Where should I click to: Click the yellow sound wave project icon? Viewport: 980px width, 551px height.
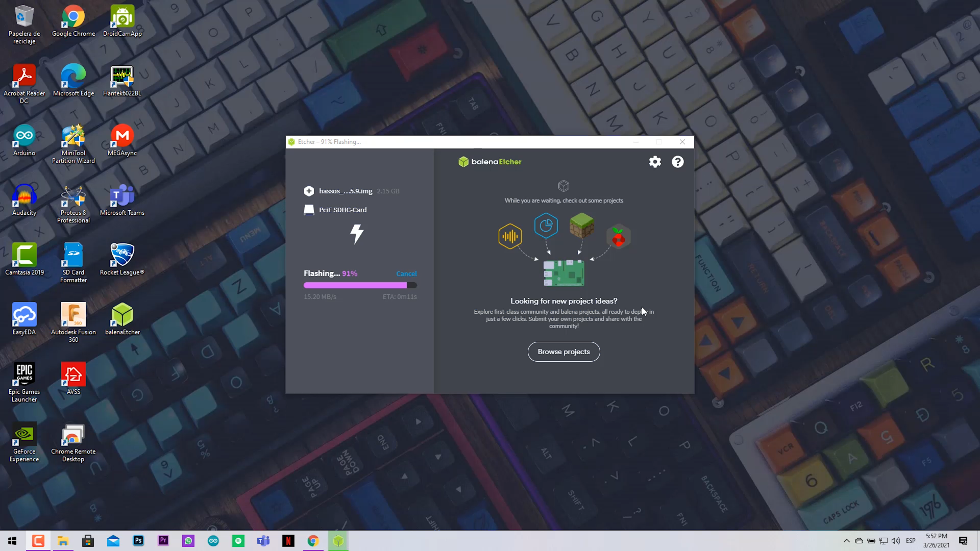pos(510,236)
